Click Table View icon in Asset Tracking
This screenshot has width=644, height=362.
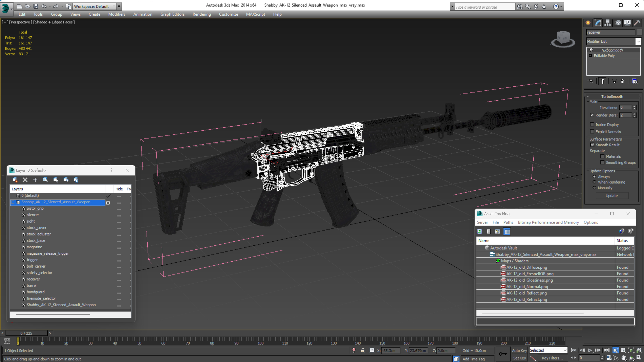(507, 232)
